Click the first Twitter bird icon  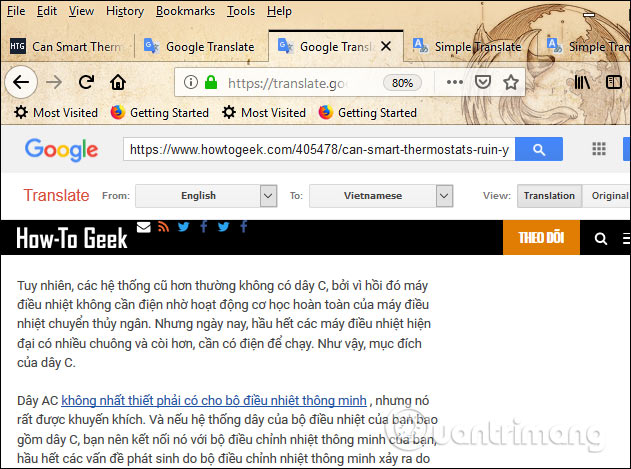[184, 227]
